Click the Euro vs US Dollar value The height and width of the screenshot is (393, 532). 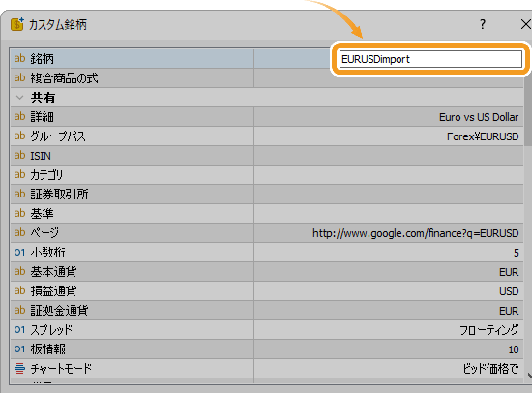click(x=479, y=117)
